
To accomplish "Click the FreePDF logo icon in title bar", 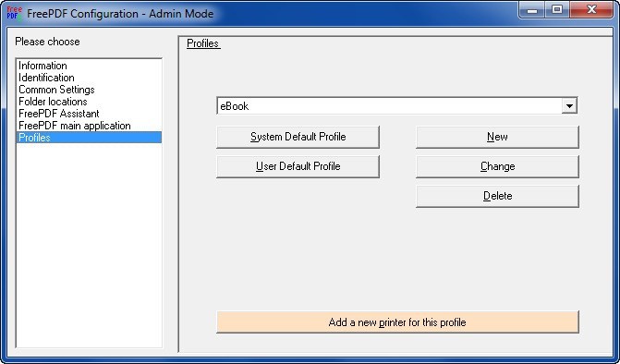I will tap(14, 13).
